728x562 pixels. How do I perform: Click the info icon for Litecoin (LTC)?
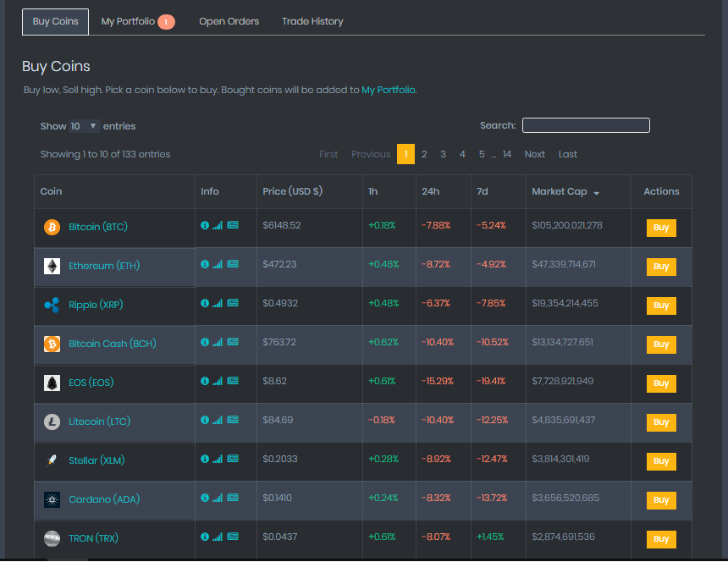(205, 420)
